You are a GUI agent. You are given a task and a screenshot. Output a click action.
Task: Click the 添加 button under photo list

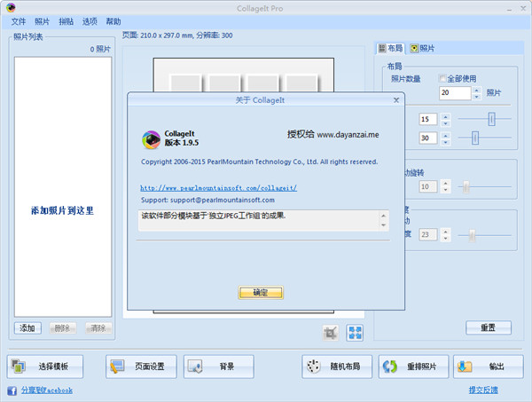coord(27,328)
